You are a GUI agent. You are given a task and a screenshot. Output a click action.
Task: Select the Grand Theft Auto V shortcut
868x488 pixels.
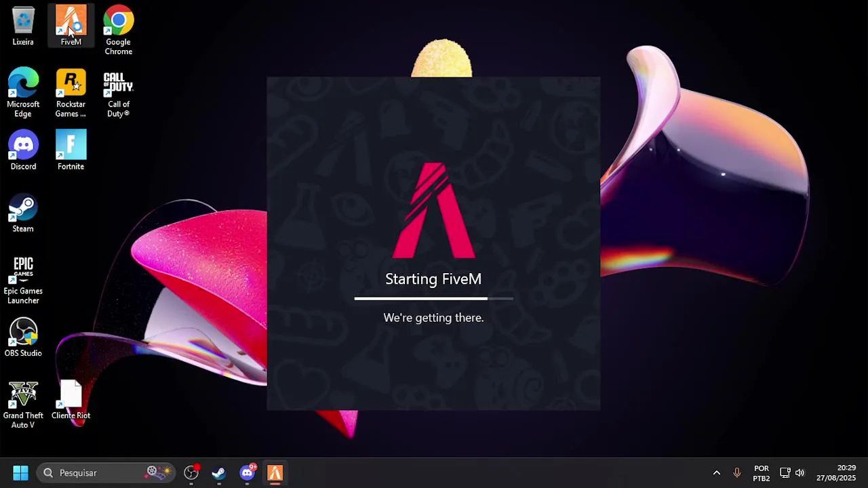point(23,405)
